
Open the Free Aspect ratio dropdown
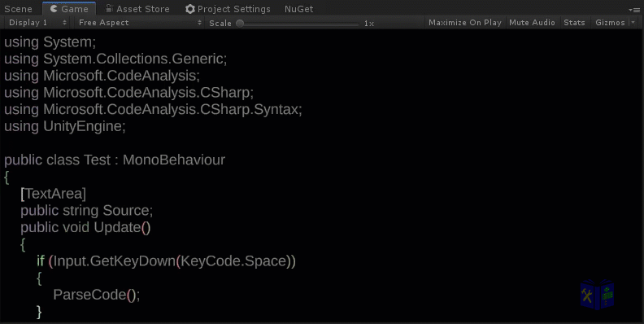coord(140,23)
